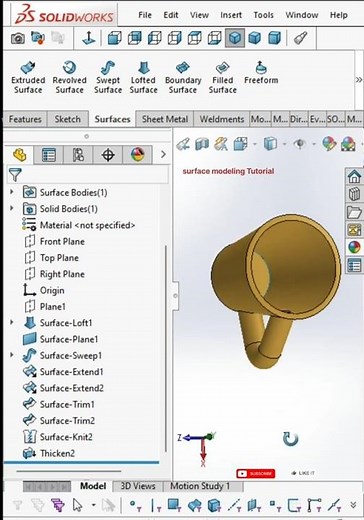
Task: Open the PropertyManager tab icon
Action: [x=49, y=155]
